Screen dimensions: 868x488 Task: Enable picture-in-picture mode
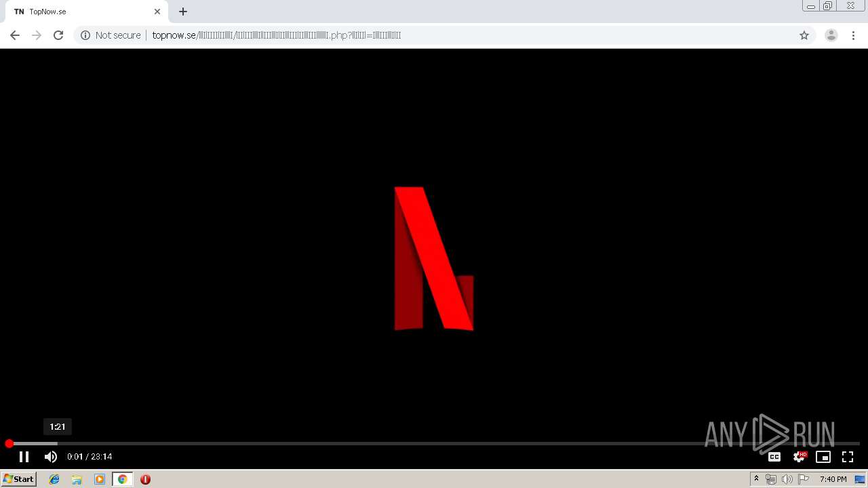pyautogui.click(x=823, y=457)
